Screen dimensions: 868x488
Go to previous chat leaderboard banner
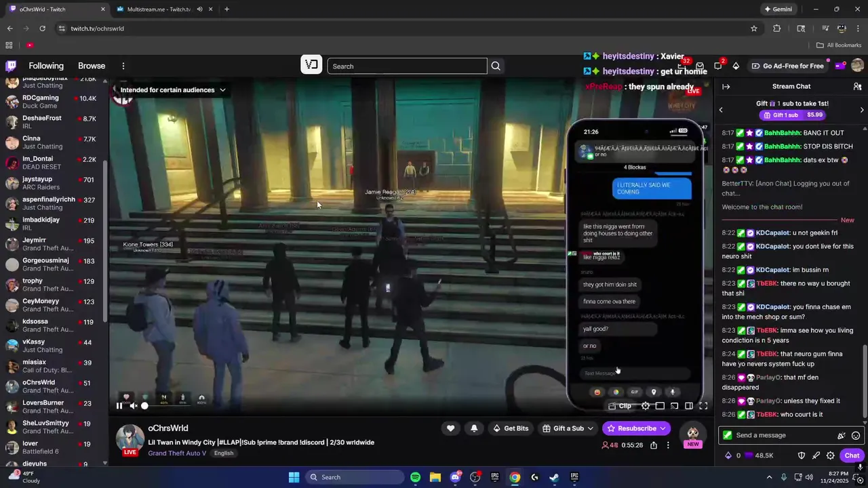coord(721,110)
